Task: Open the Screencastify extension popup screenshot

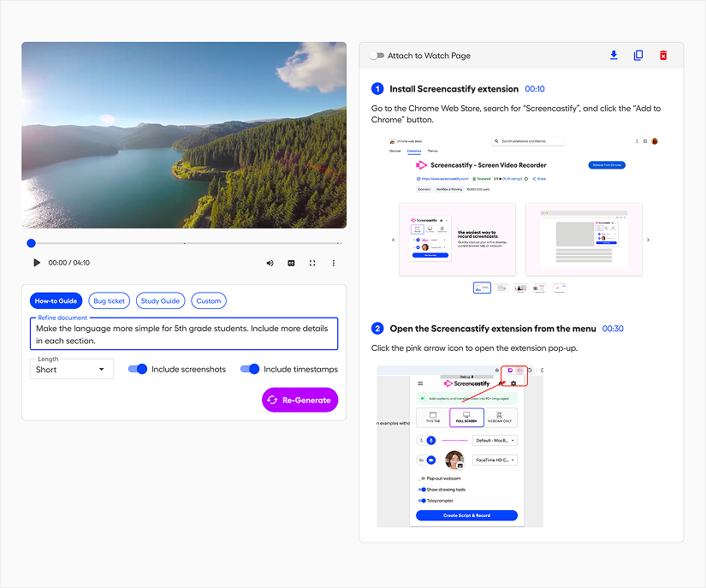Action: pos(460,446)
